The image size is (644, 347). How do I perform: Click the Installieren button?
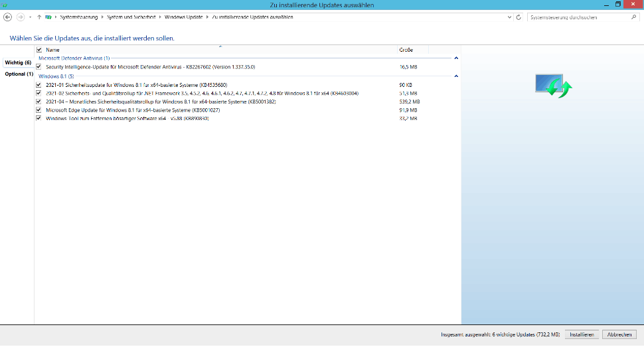point(582,334)
